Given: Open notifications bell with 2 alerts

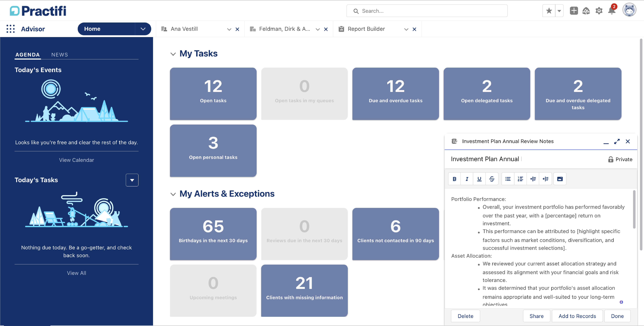Looking at the screenshot, I should [x=612, y=11].
